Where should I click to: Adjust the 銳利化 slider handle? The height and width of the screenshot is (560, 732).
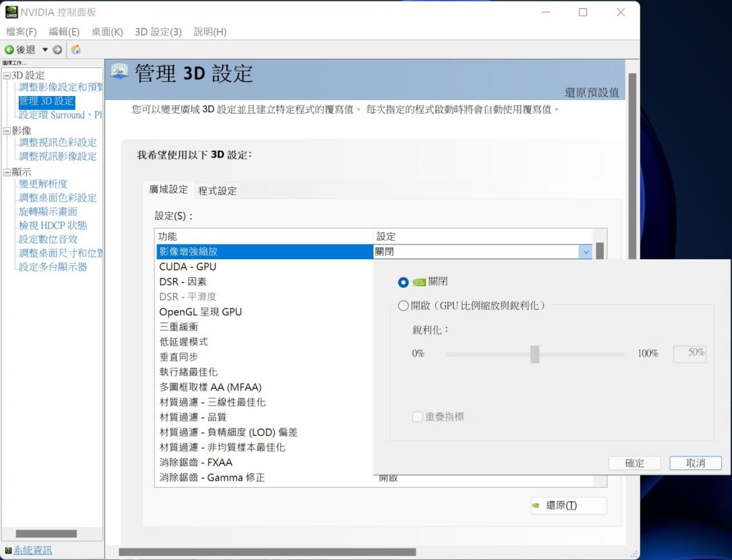[x=535, y=354]
